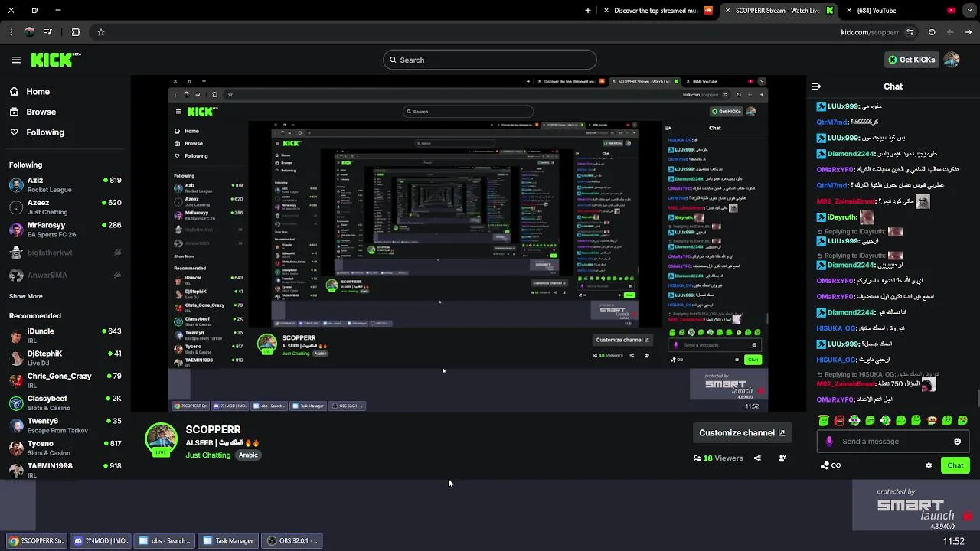Viewport: 980px width, 551px height.
Task: Open the Just Chatting category link
Action: pyautogui.click(x=208, y=455)
